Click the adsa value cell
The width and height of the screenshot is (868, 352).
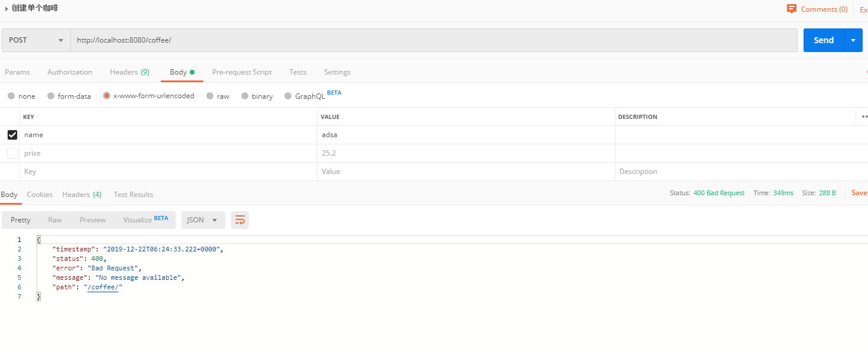[466, 135]
